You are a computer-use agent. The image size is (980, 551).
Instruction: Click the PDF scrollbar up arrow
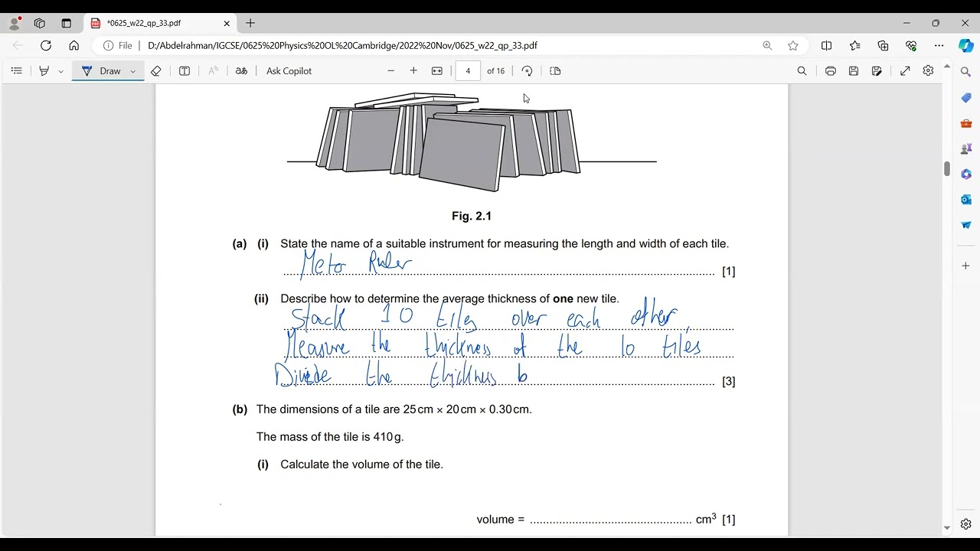[x=946, y=67]
